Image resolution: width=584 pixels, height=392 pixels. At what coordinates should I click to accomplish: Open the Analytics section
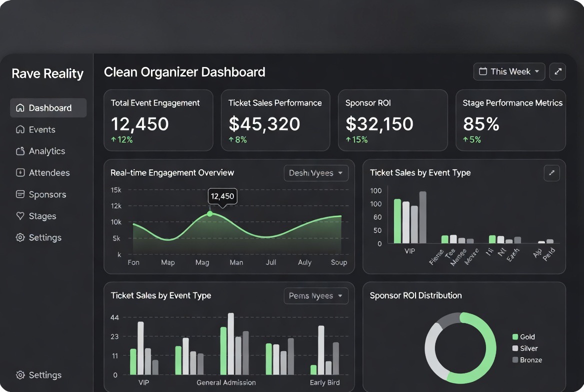tap(40, 151)
